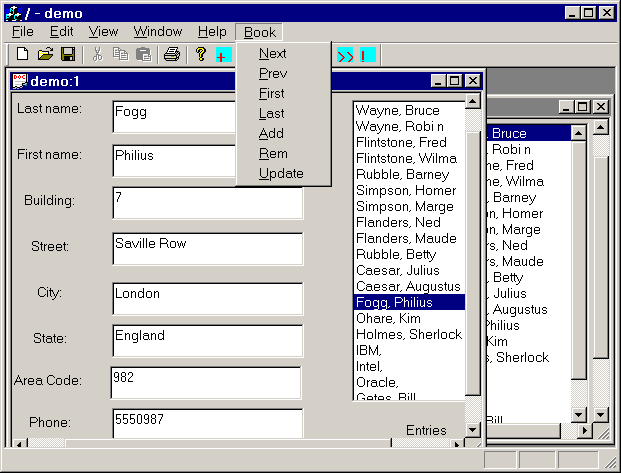Click the cyan exclamation mark toolbar button
621x473 pixels.
(x=367, y=54)
